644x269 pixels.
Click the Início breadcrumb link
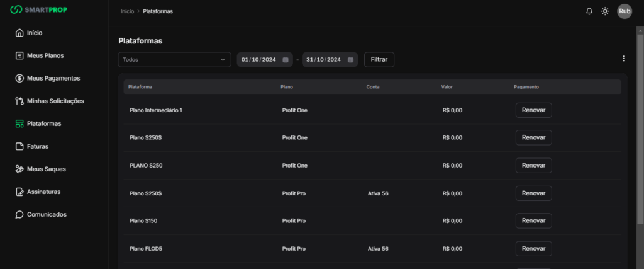click(127, 11)
